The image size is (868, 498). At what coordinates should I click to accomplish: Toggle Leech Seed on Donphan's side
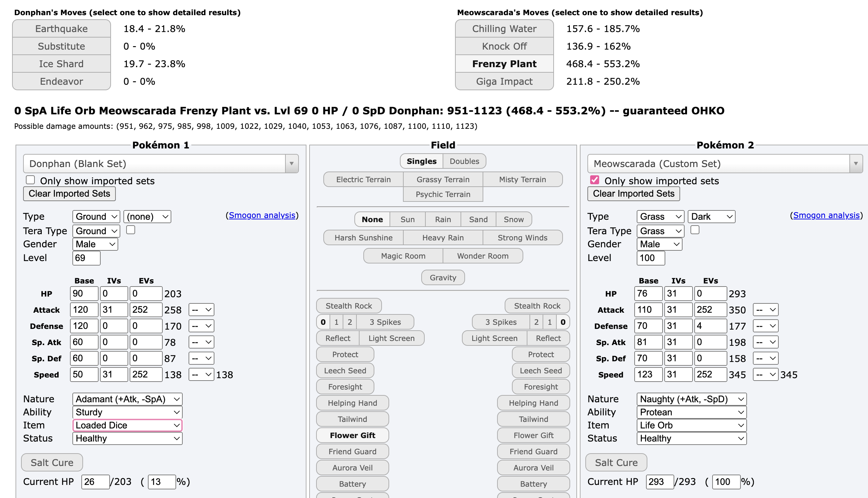(345, 371)
